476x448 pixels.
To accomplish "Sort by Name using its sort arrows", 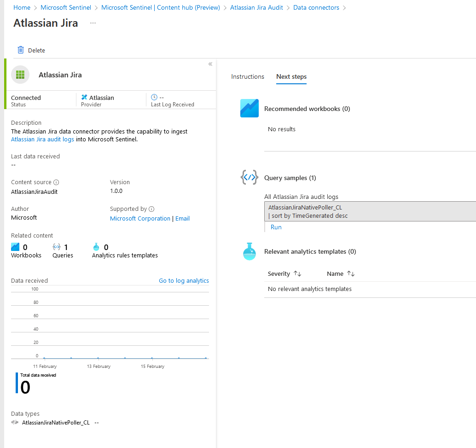I will click(351, 273).
